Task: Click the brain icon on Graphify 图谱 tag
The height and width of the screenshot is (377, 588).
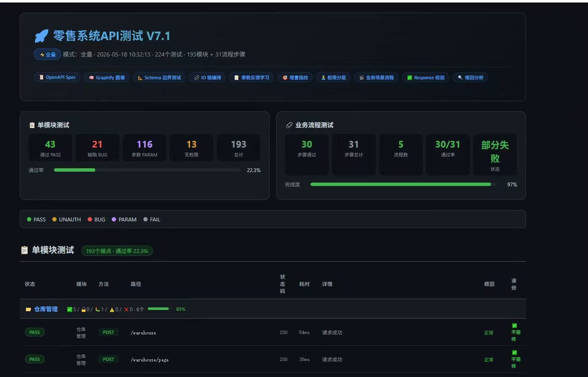Action: pyautogui.click(x=92, y=78)
